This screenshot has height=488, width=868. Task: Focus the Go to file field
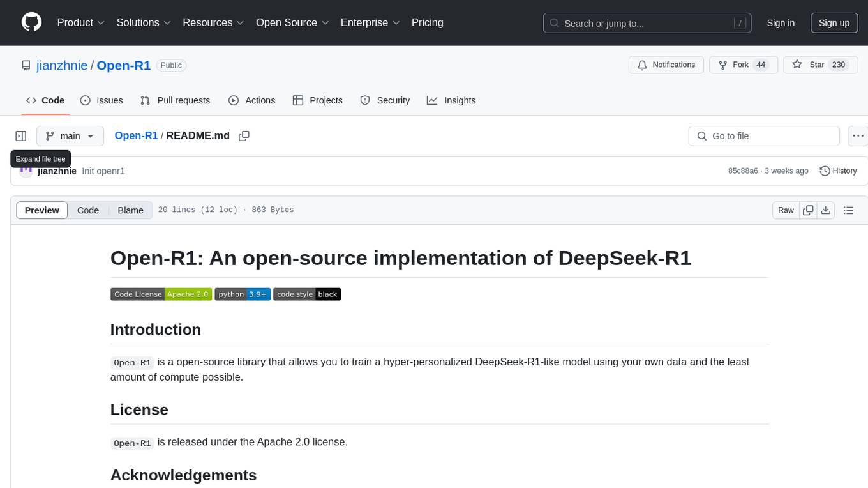click(x=764, y=136)
